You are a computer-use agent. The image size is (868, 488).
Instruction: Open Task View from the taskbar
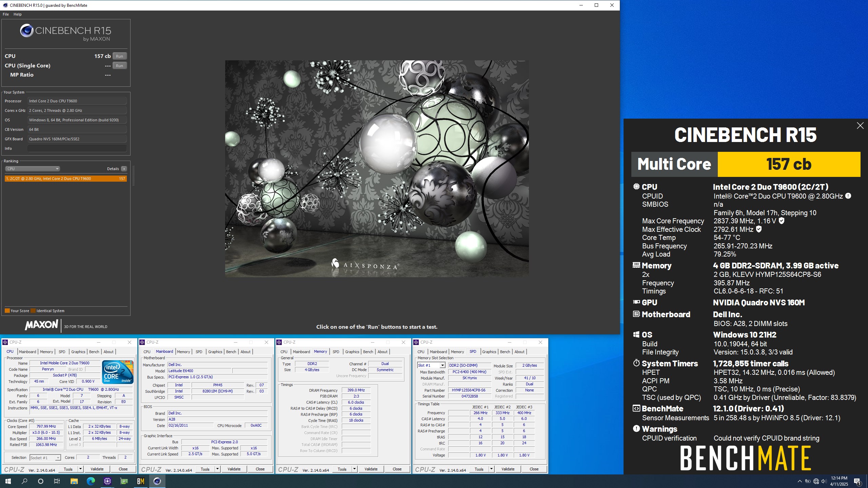pos(57,481)
